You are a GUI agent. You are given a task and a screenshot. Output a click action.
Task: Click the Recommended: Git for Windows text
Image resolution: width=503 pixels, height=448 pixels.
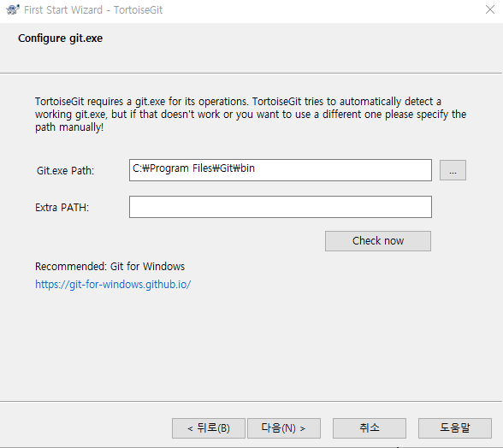110,267
